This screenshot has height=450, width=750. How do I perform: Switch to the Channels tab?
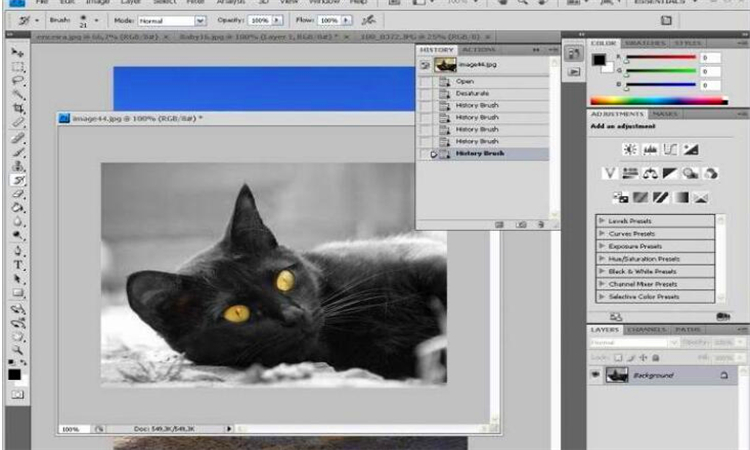(647, 329)
